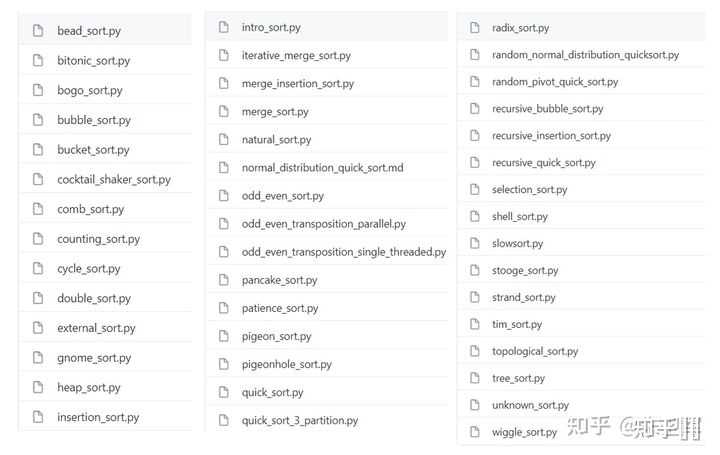Open topological_sort.py
Viewport: 720px width, 455px height.
click(535, 351)
